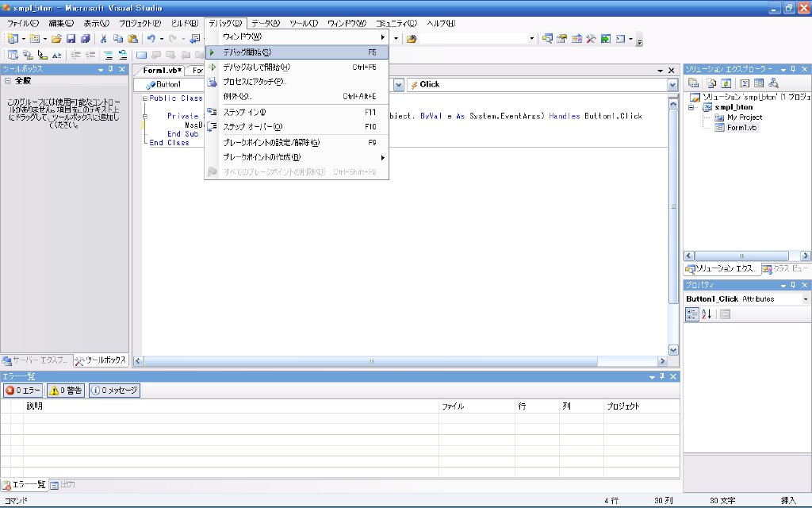Click Show All Files in Solution Explorer
Screen dimensions: 812x508
point(711,83)
